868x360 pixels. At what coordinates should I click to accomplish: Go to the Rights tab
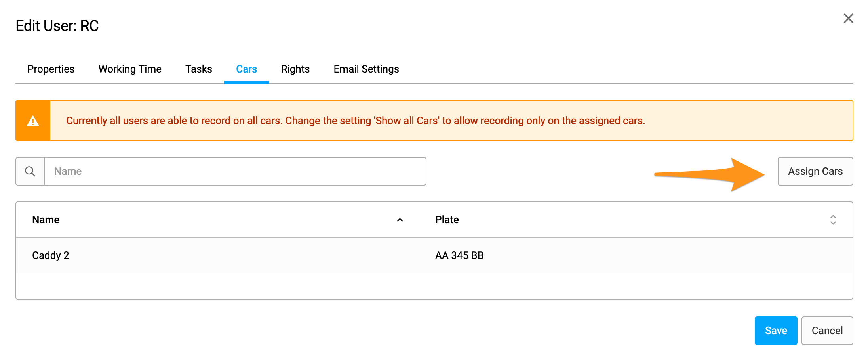point(295,69)
